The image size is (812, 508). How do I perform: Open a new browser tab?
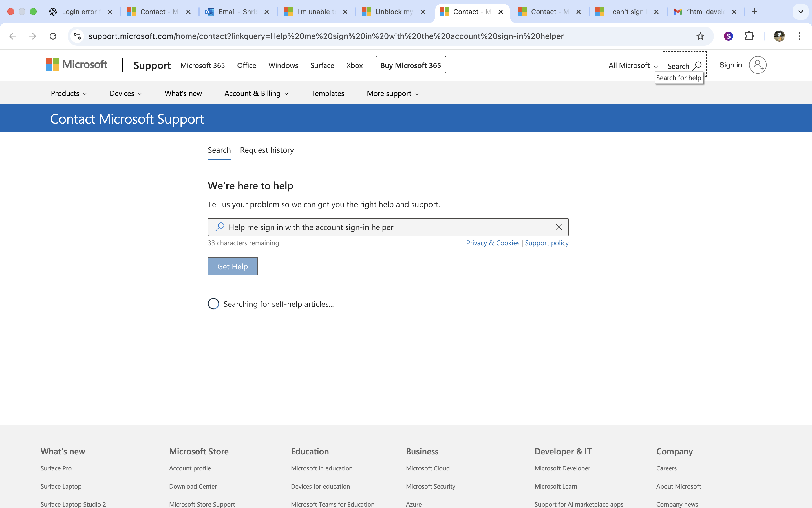(x=754, y=11)
